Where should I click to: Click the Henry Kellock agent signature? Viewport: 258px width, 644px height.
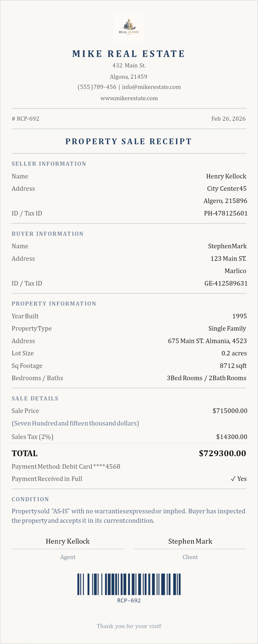pos(68,541)
